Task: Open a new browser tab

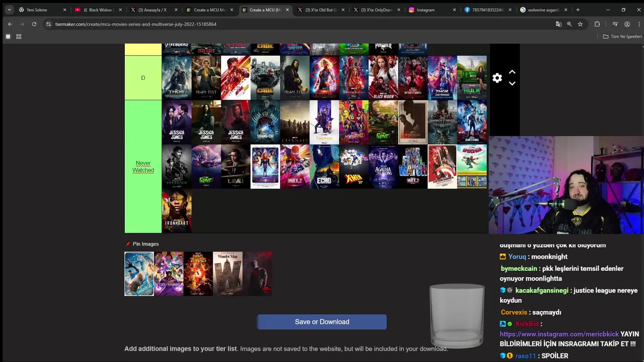Action: pyautogui.click(x=578, y=10)
